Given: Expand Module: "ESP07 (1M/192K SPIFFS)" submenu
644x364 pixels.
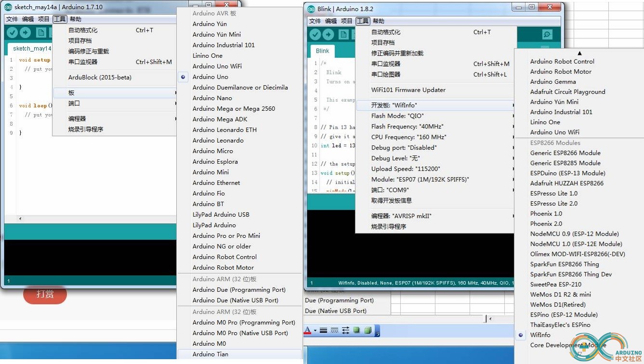Looking at the screenshot, I should [436, 179].
